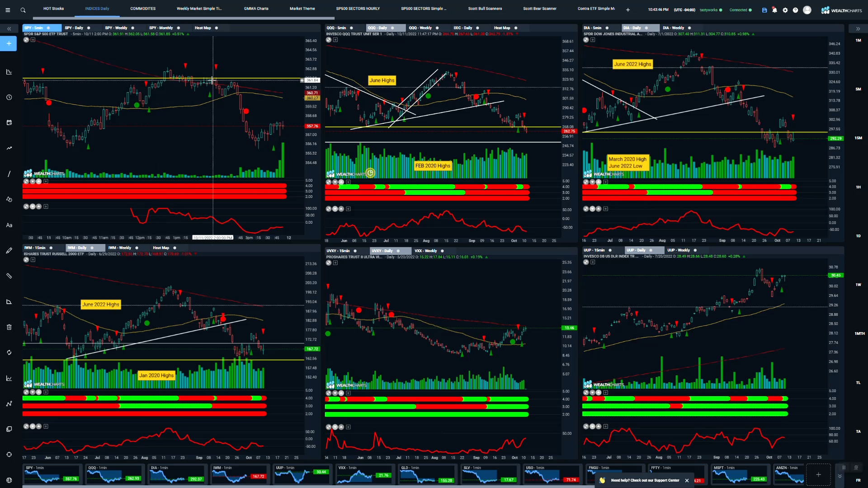Select the chart type tool in left sidebar
This screenshot has width=868, height=488.
(9, 72)
